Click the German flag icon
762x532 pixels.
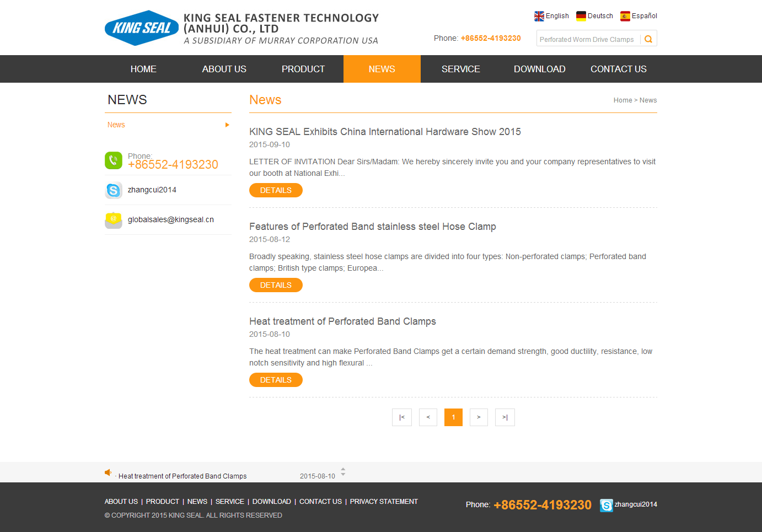[581, 16]
